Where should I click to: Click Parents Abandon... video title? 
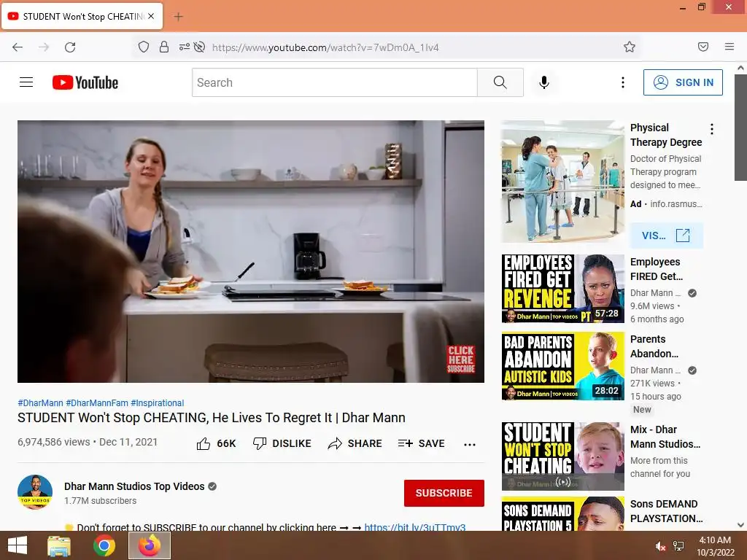[x=654, y=346]
